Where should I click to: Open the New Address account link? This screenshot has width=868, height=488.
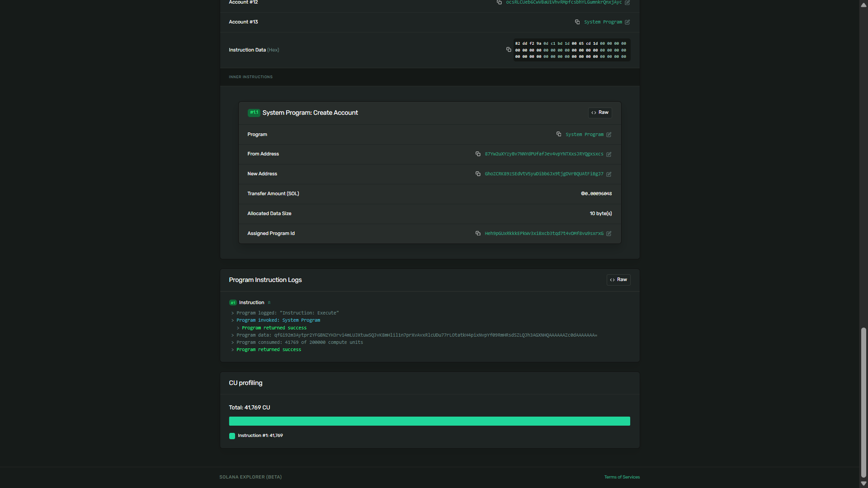coord(544,174)
